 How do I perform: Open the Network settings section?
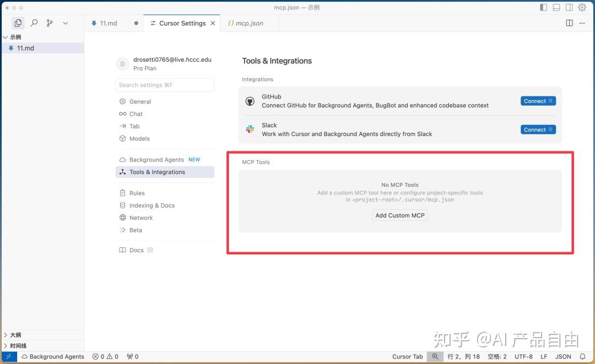[x=165, y=218]
